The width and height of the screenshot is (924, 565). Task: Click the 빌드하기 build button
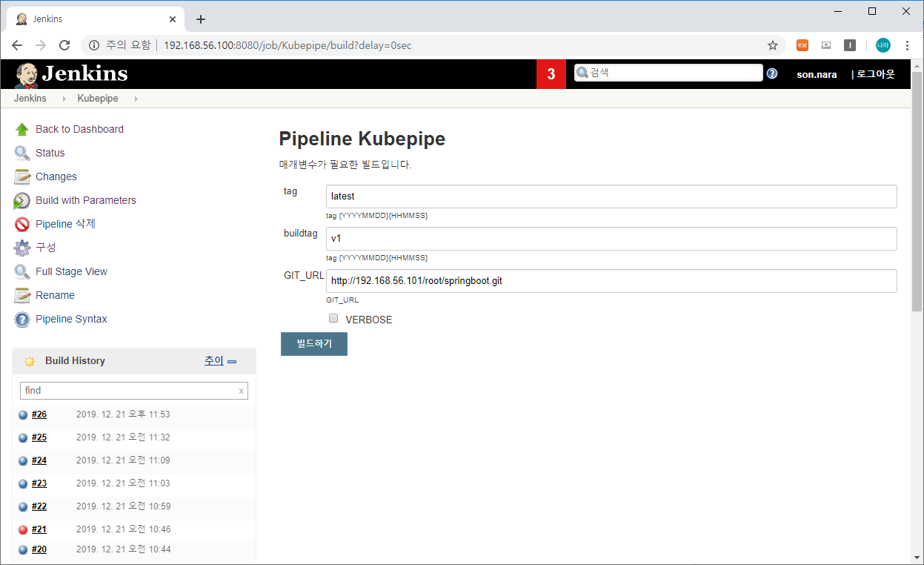[314, 344]
